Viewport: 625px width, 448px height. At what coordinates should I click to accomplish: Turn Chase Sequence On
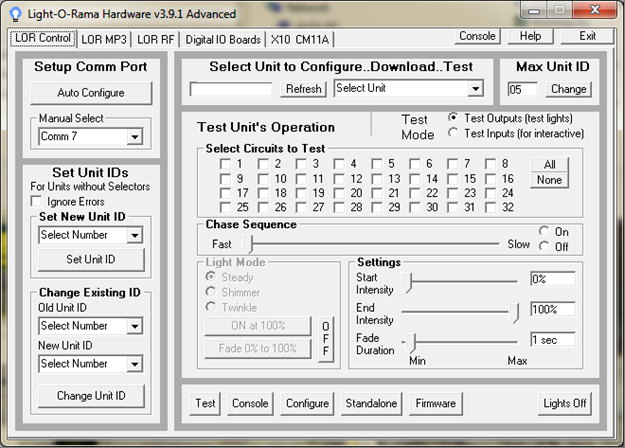click(x=544, y=231)
